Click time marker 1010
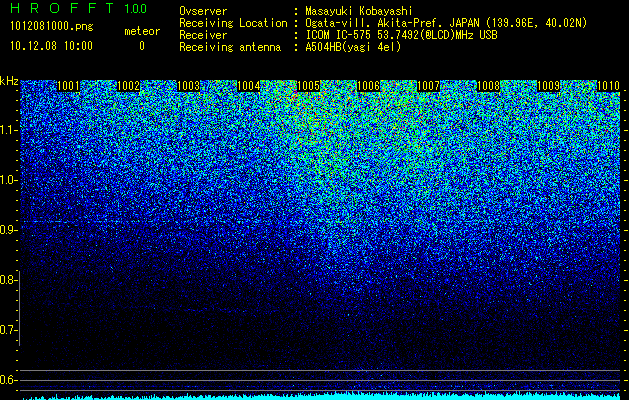629x400 pixels. pos(609,86)
